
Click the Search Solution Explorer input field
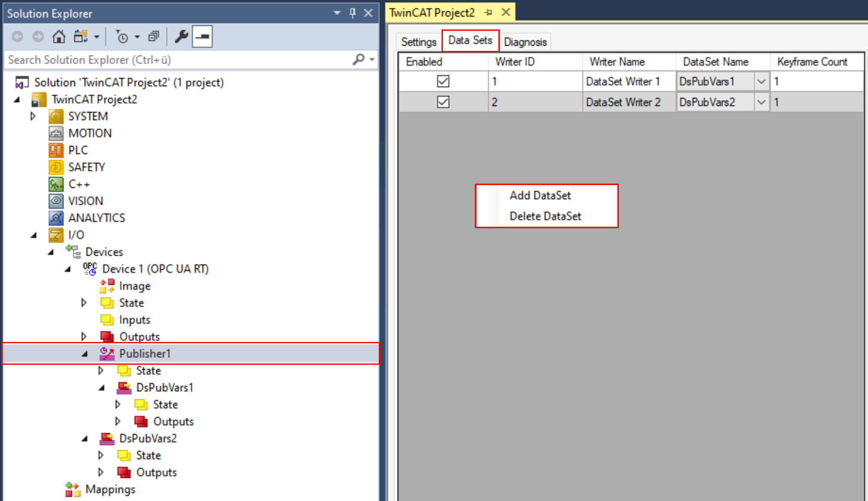pos(177,60)
